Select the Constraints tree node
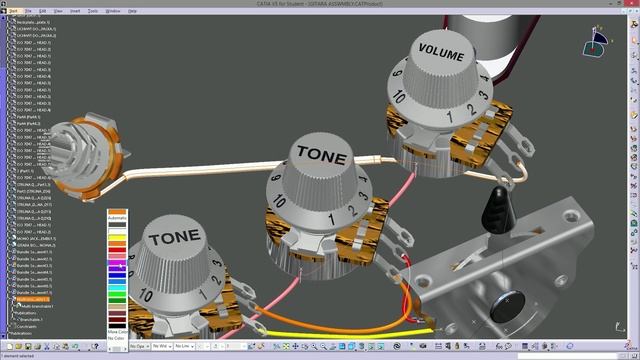Screen dimensions: 640x360 pyautogui.click(x=26, y=327)
